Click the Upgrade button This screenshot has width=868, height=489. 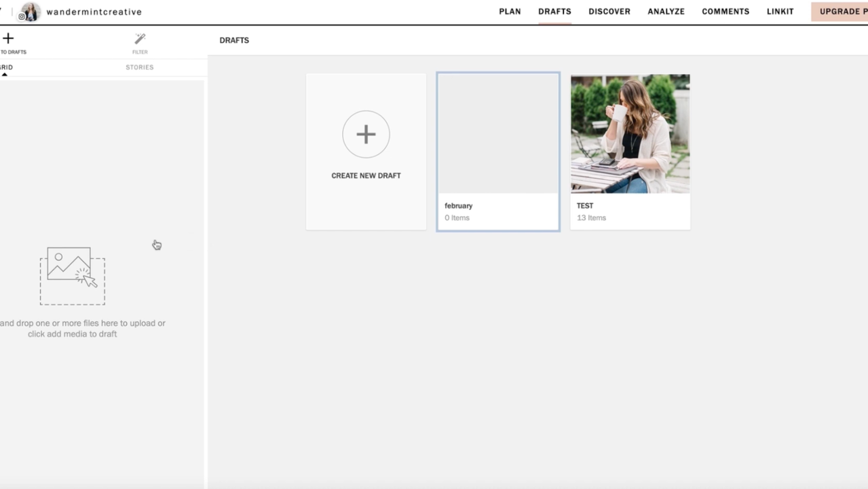pos(840,12)
